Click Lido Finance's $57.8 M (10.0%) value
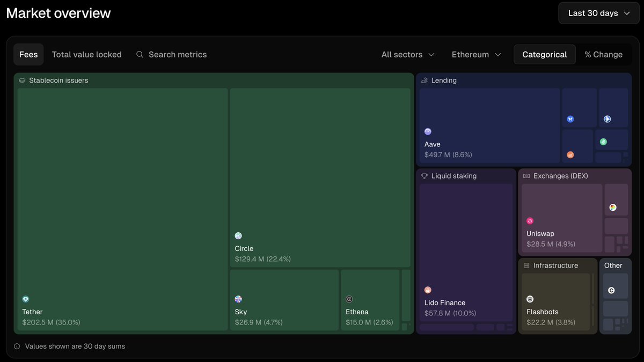Viewport: 644px width, 362px height. [x=450, y=313]
